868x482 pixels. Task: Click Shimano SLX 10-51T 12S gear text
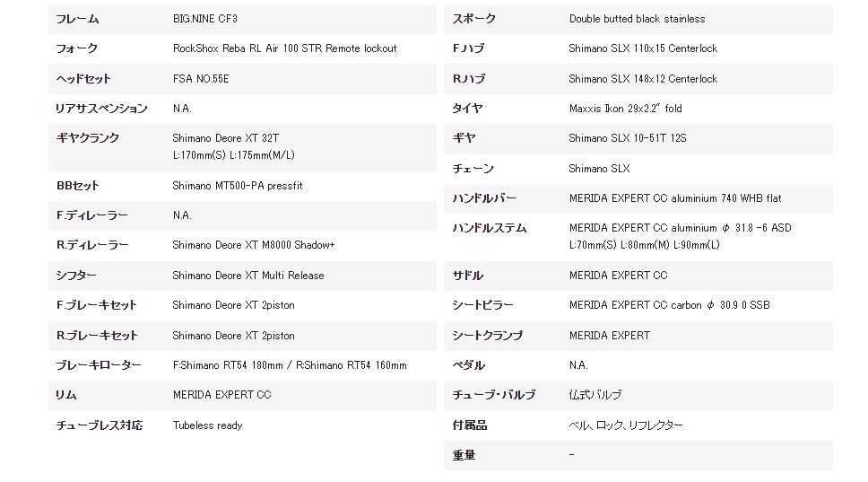click(x=627, y=138)
